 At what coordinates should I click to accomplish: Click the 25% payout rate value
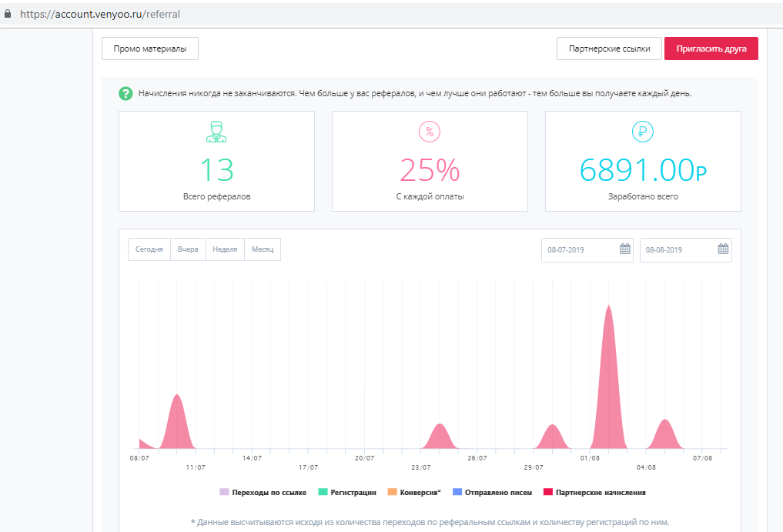point(430,170)
